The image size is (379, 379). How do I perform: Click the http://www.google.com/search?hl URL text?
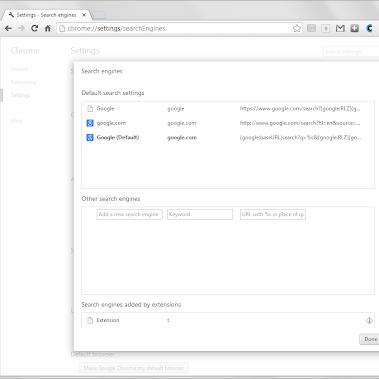pos(300,123)
